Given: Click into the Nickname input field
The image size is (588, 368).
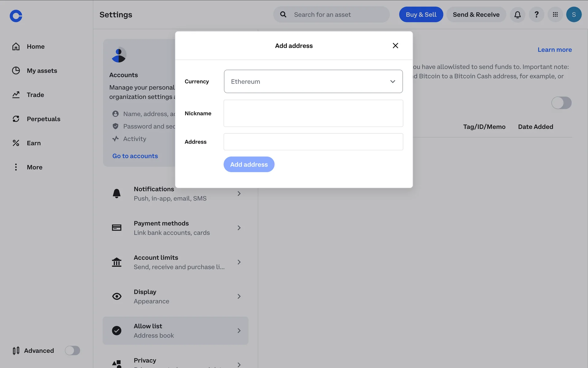Looking at the screenshot, I should 313,113.
